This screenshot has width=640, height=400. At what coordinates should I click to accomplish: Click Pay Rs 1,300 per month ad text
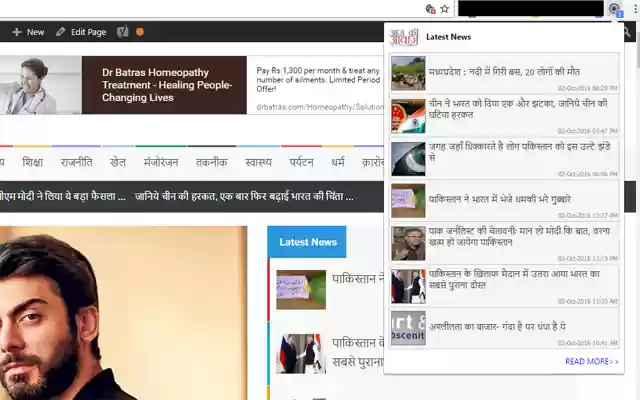318,79
